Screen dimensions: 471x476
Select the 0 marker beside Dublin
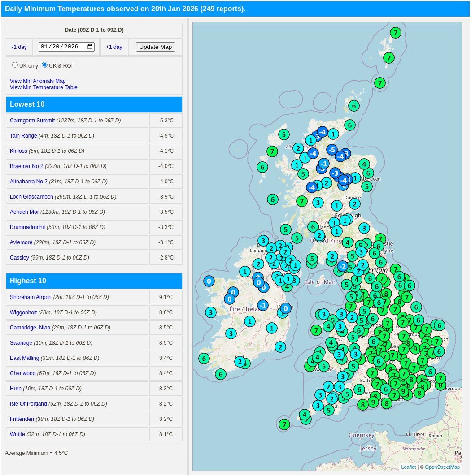[286, 309]
